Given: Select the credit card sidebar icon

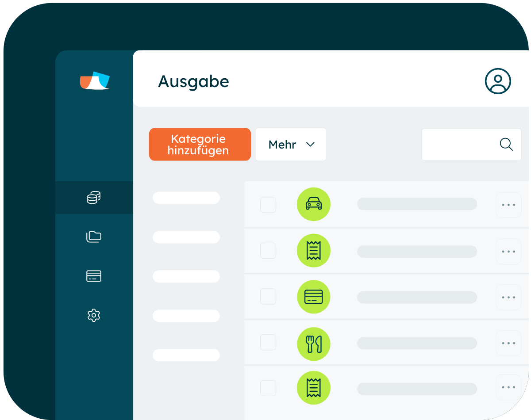Looking at the screenshot, I should (94, 276).
